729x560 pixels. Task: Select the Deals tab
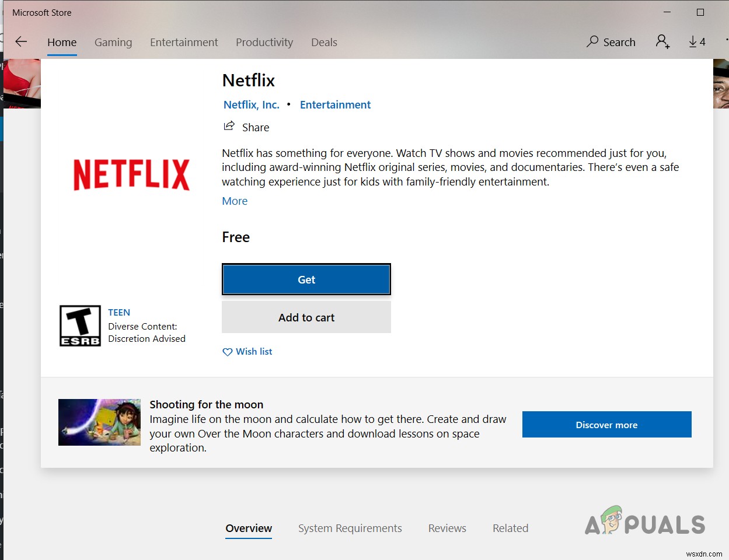click(x=324, y=42)
